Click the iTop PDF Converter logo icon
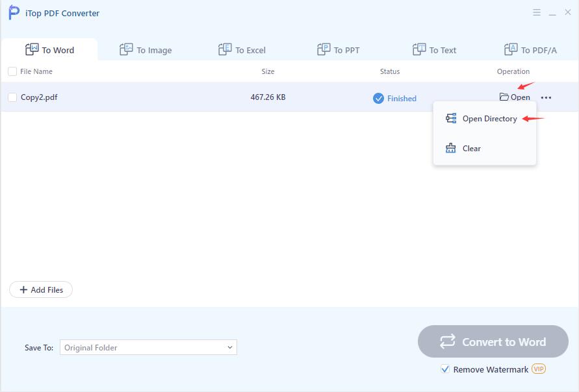Image resolution: width=579 pixels, height=392 pixels. click(x=14, y=13)
